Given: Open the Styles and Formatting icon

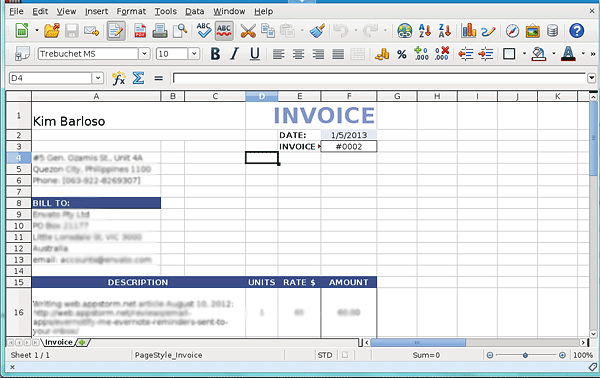Looking at the screenshot, I should click(x=22, y=54).
